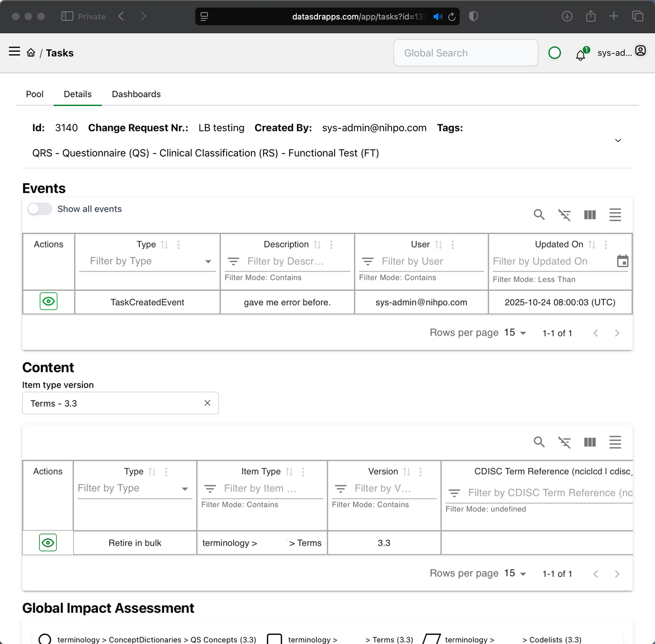Viewport: 655px width, 644px height.
Task: Click the home icon in the breadcrumb
Action: click(x=31, y=52)
